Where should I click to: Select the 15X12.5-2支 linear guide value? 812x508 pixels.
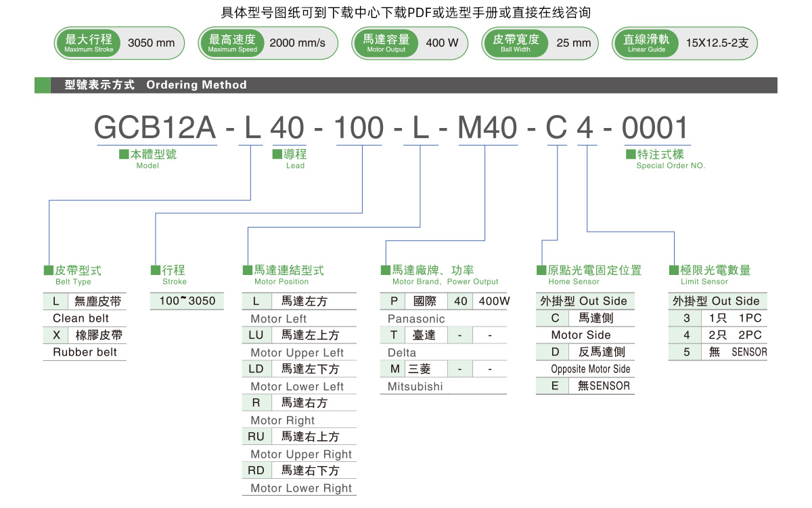[717, 43]
